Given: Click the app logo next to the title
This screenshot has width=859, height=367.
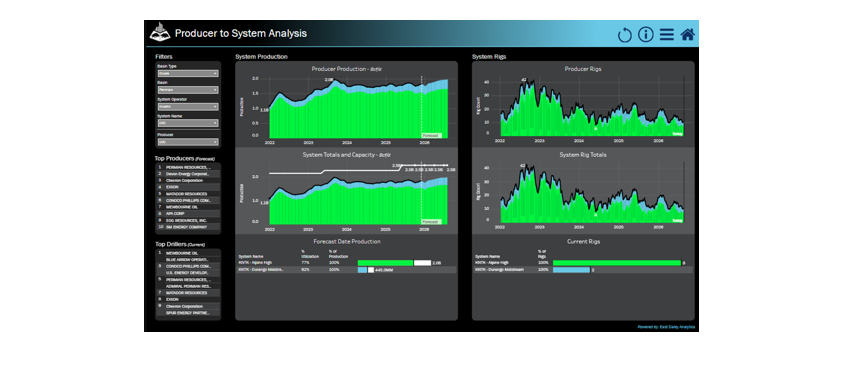Looking at the screenshot, I should pos(159,32).
